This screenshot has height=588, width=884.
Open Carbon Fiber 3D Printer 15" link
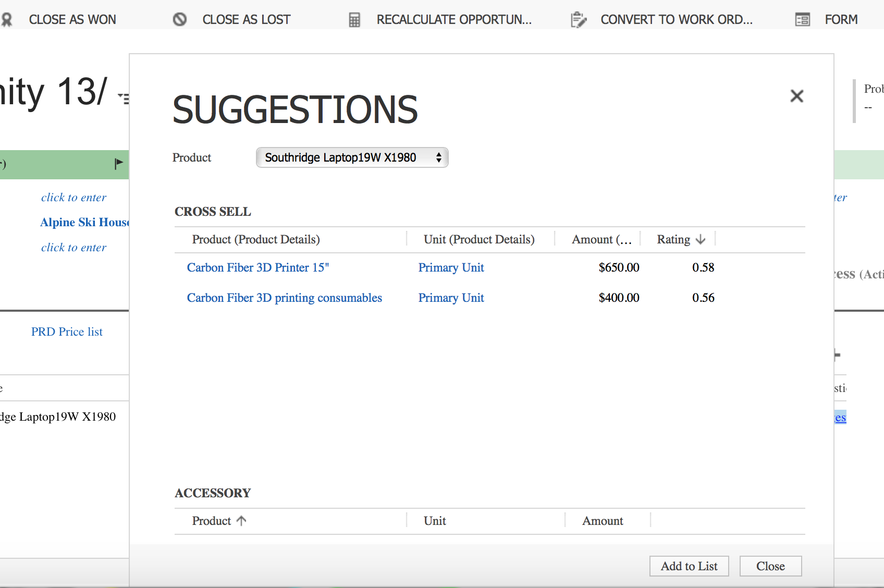257,267
